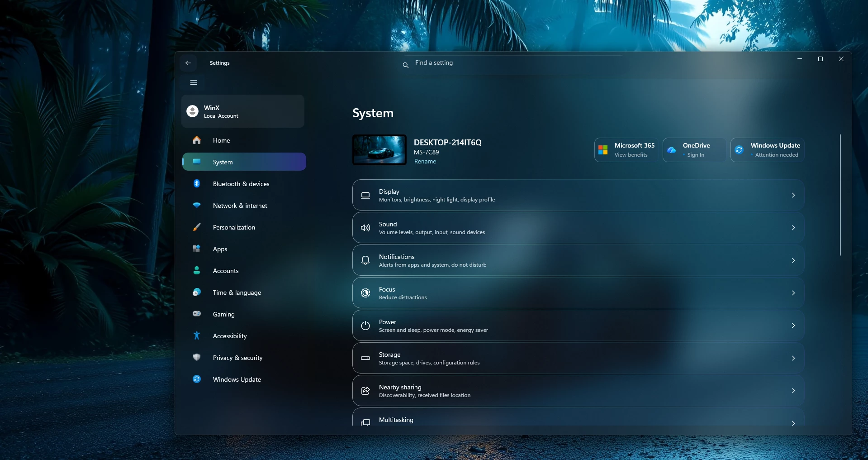Open Personalization settings label
868x460 pixels.
pos(234,227)
